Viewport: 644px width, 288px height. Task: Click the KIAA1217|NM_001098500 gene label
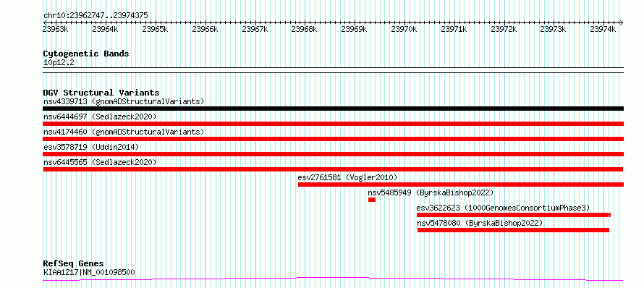click(x=89, y=272)
